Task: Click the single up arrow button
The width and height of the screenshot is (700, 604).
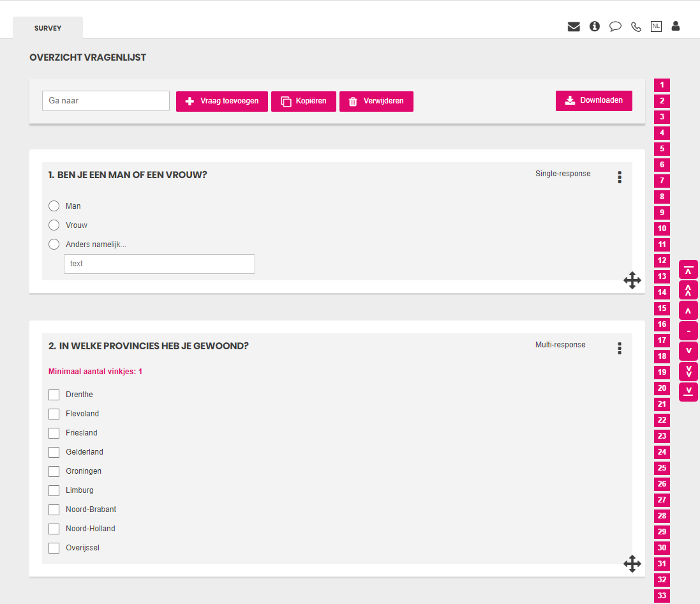Action: pos(689,310)
